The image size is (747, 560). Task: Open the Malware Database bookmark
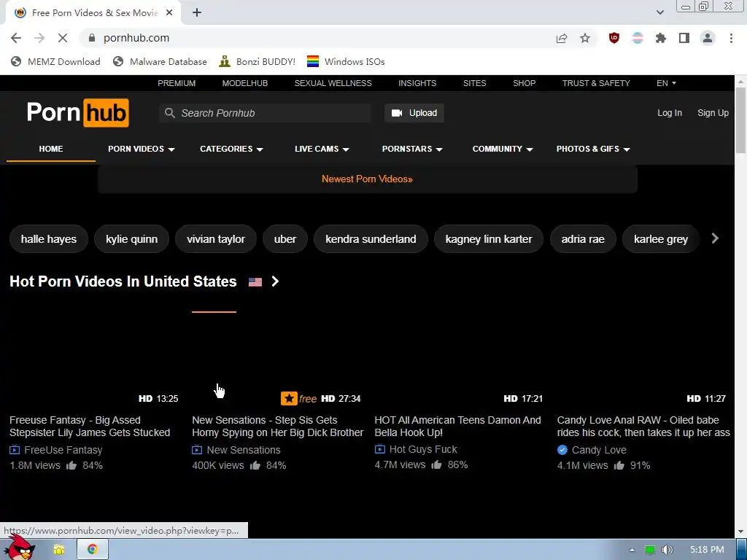(x=160, y=61)
